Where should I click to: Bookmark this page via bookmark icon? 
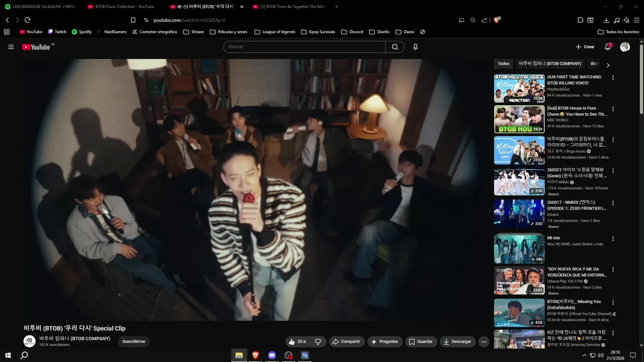coord(133,20)
